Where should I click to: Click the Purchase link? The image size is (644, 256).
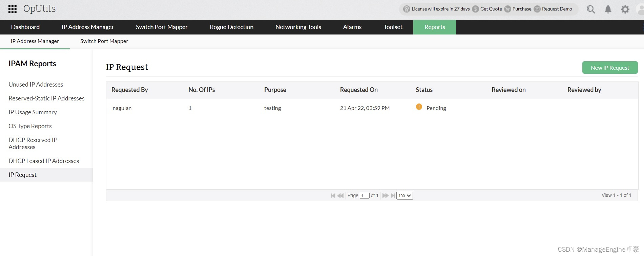(522, 9)
